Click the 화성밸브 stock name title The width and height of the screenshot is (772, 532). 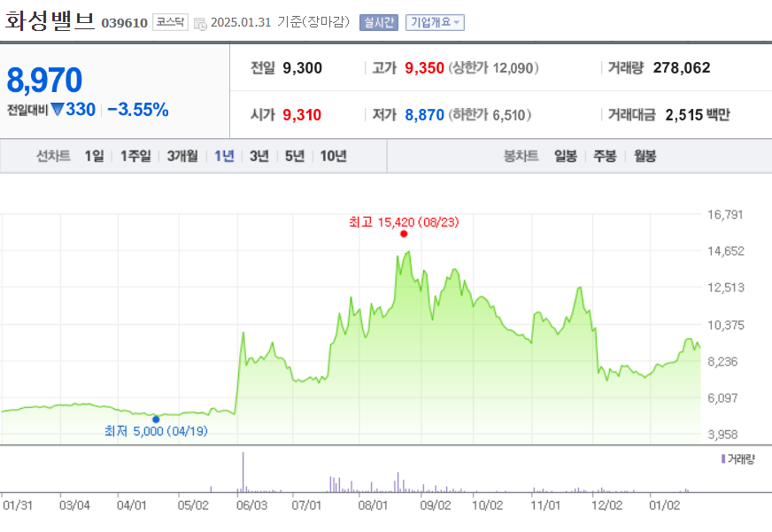pyautogui.click(x=50, y=21)
